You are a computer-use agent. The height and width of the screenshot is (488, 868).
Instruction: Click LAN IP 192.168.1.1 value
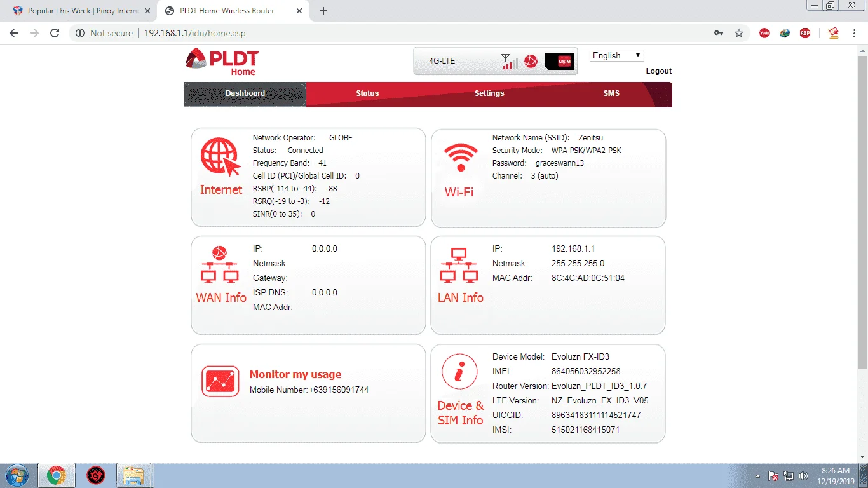[x=573, y=249]
